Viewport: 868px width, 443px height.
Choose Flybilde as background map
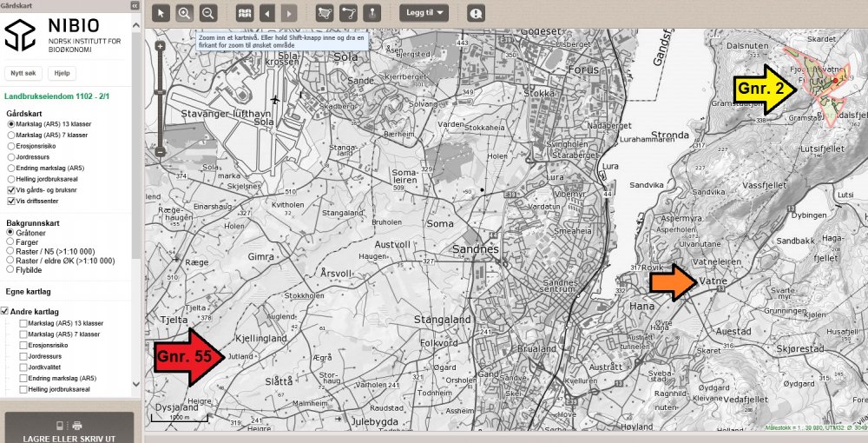point(10,269)
